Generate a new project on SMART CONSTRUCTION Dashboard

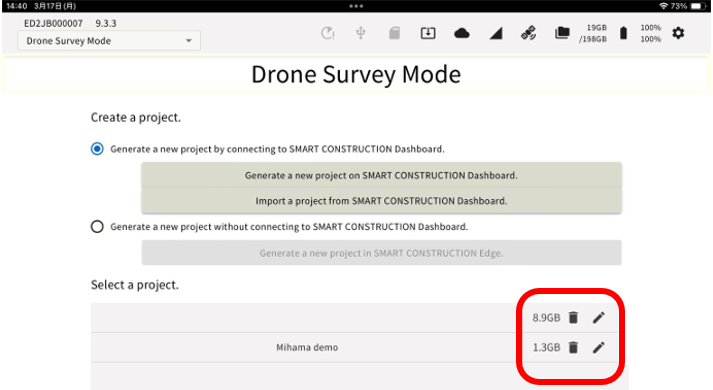[381, 175]
